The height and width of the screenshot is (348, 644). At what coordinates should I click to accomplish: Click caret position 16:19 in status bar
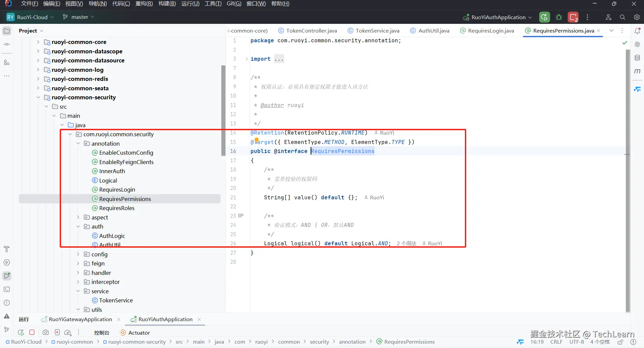pos(537,342)
